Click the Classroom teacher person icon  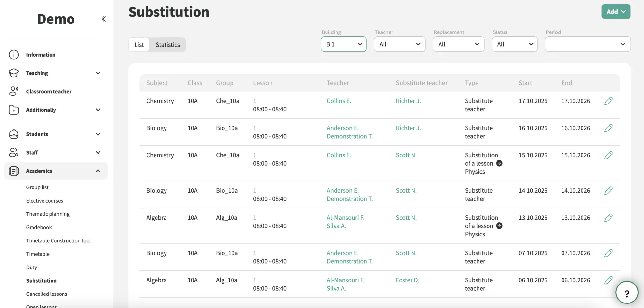pos(14,91)
